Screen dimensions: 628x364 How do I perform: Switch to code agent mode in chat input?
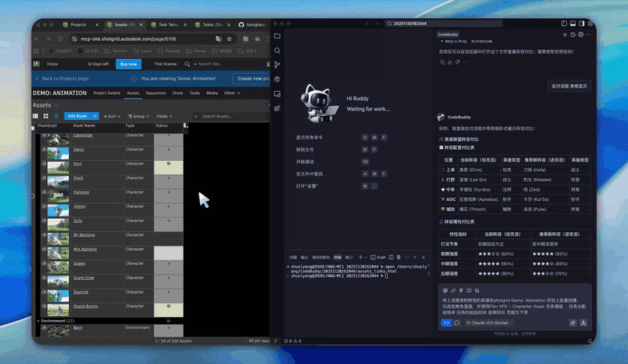click(446, 322)
